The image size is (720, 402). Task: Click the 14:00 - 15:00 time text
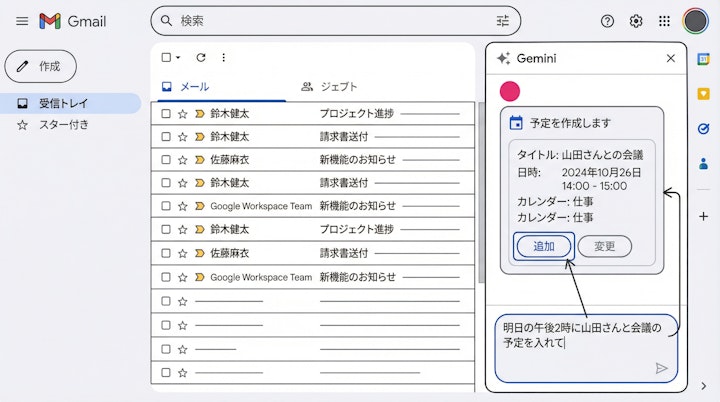(594, 186)
